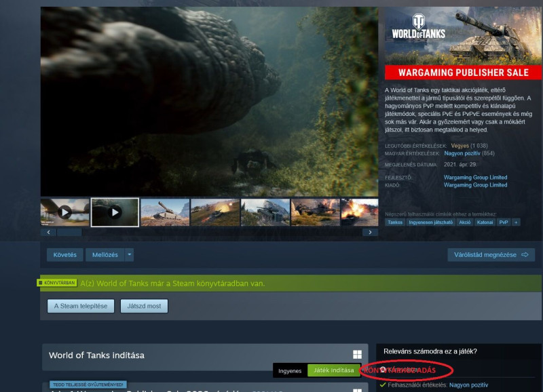Open the PvP tag
The image size is (543, 392).
pos(504,222)
